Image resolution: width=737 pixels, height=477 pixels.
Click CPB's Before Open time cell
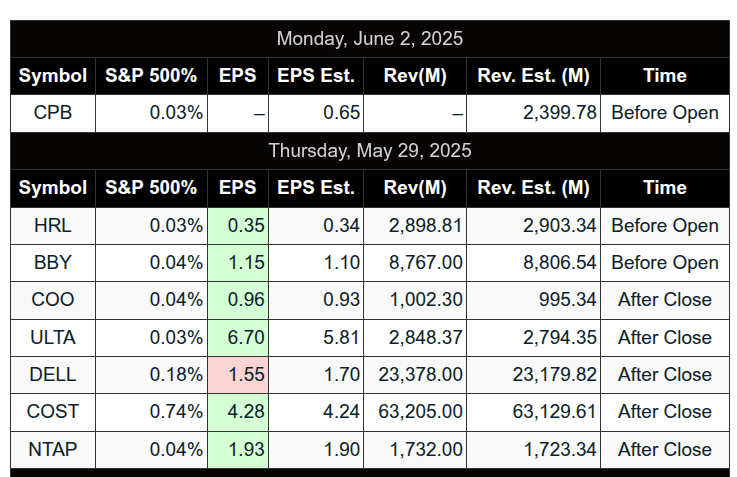click(x=665, y=113)
